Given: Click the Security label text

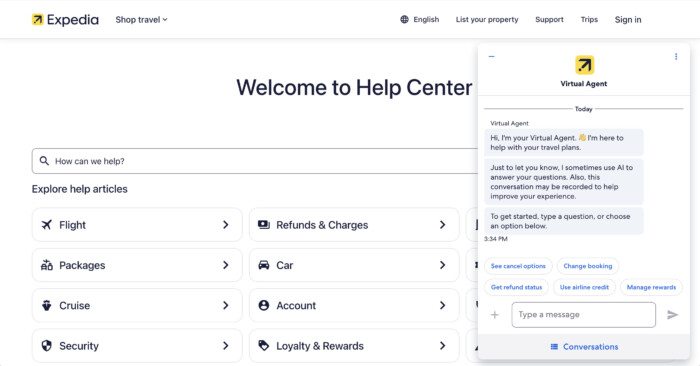Looking at the screenshot, I should click(x=79, y=346).
